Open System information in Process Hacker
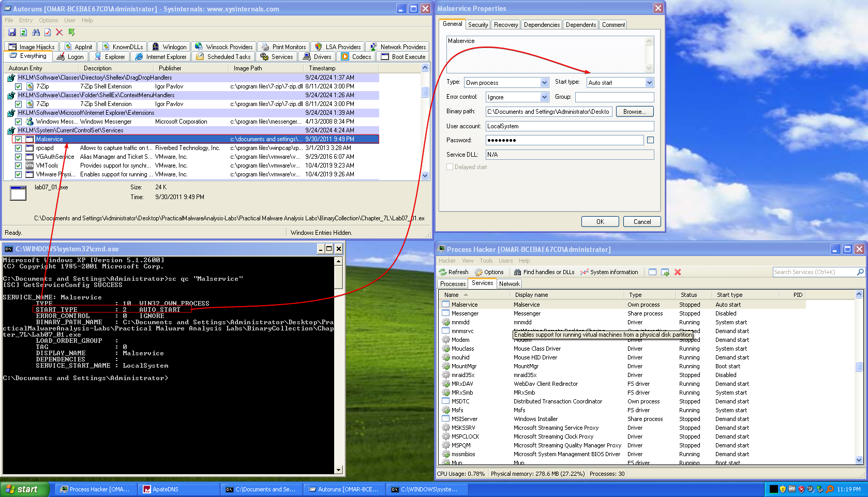This screenshot has height=497, width=868. [609, 272]
